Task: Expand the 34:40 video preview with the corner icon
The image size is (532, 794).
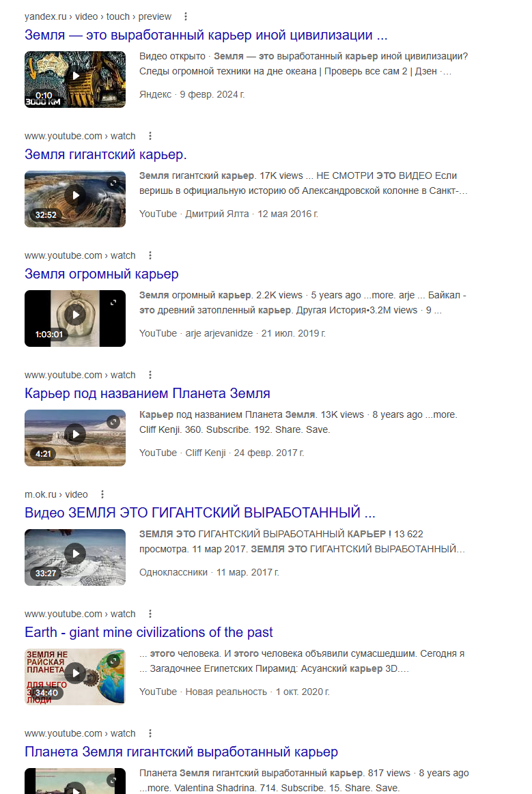Action: [x=113, y=661]
